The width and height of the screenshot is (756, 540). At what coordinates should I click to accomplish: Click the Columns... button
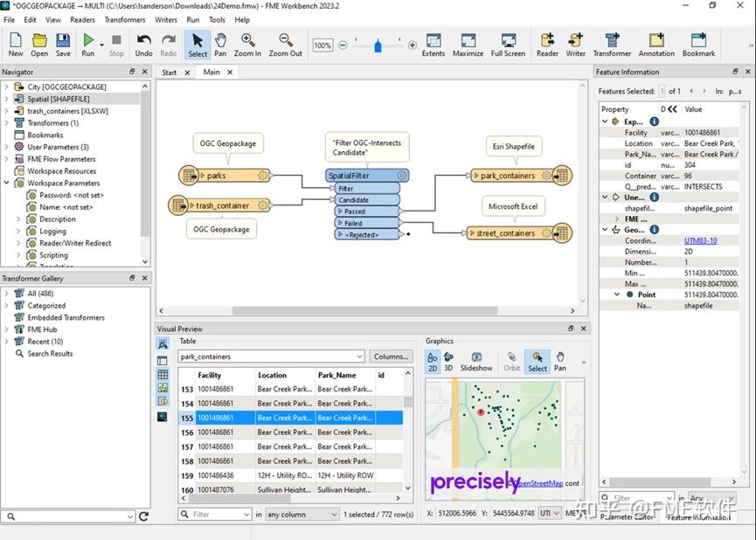pyautogui.click(x=391, y=357)
